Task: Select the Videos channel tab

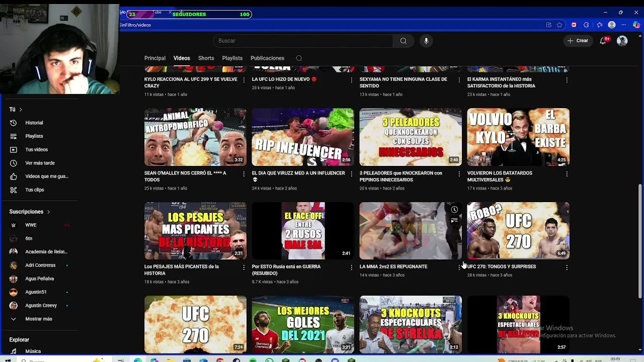Action: click(182, 58)
